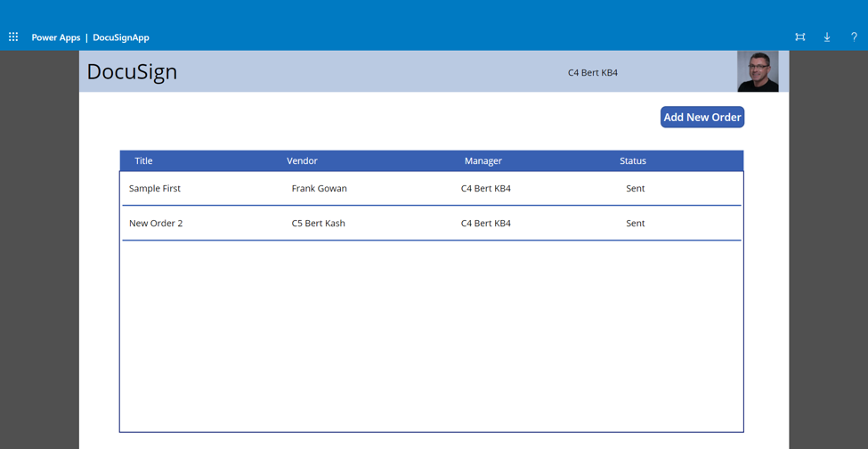Click the Add New Order button
The width and height of the screenshot is (868, 449).
tap(702, 118)
